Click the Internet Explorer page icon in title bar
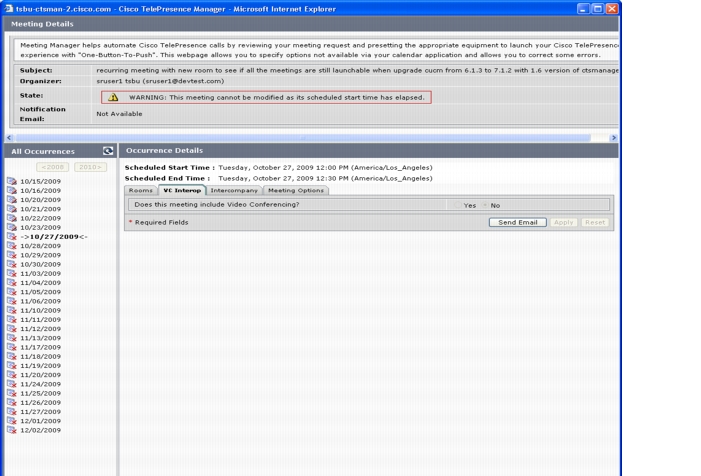The image size is (701, 476). 8,8
